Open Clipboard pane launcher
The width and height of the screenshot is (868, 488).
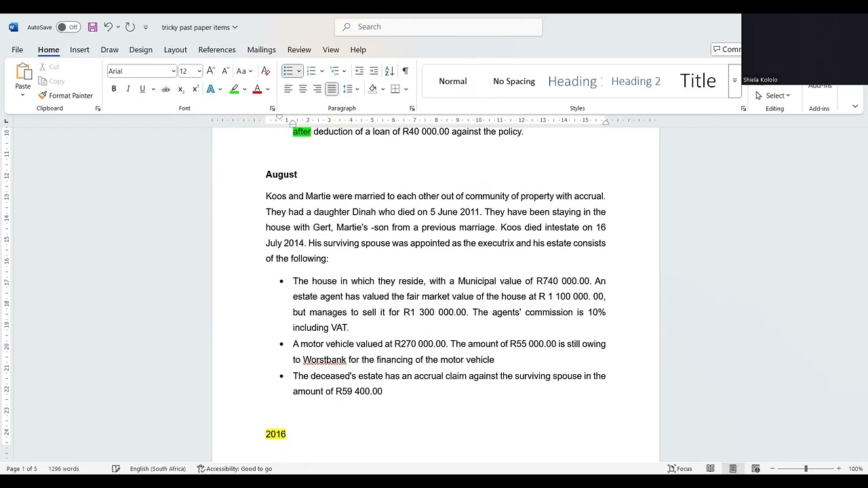tap(98, 108)
